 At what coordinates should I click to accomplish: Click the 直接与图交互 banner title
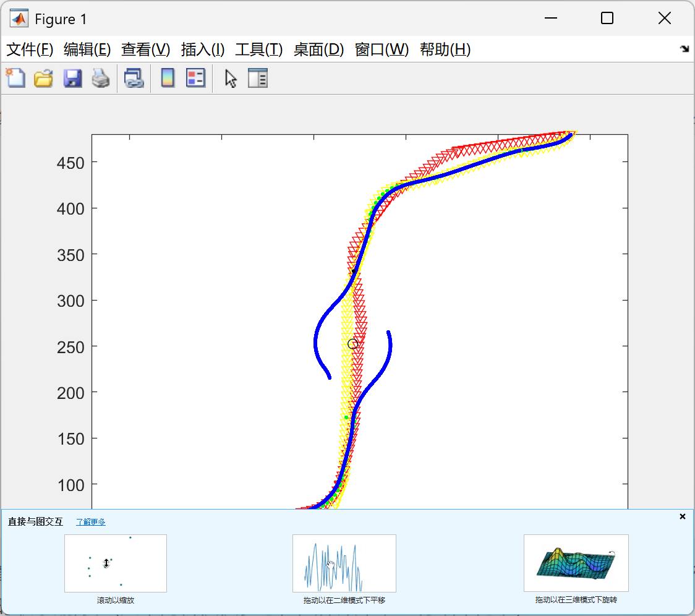35,522
